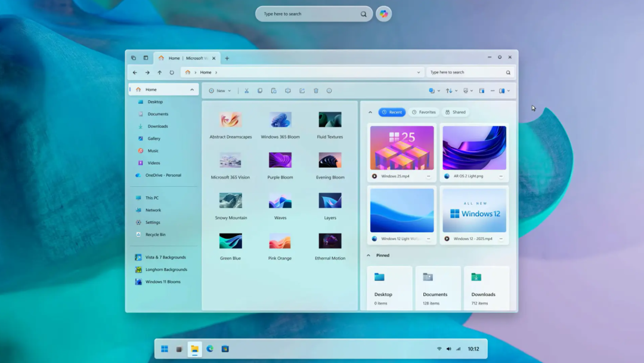Select the Purple Bloom wallpaper
644x363 pixels.
280,166
